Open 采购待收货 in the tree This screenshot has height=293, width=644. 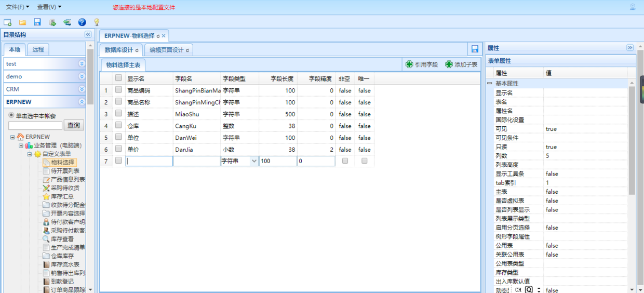point(61,188)
